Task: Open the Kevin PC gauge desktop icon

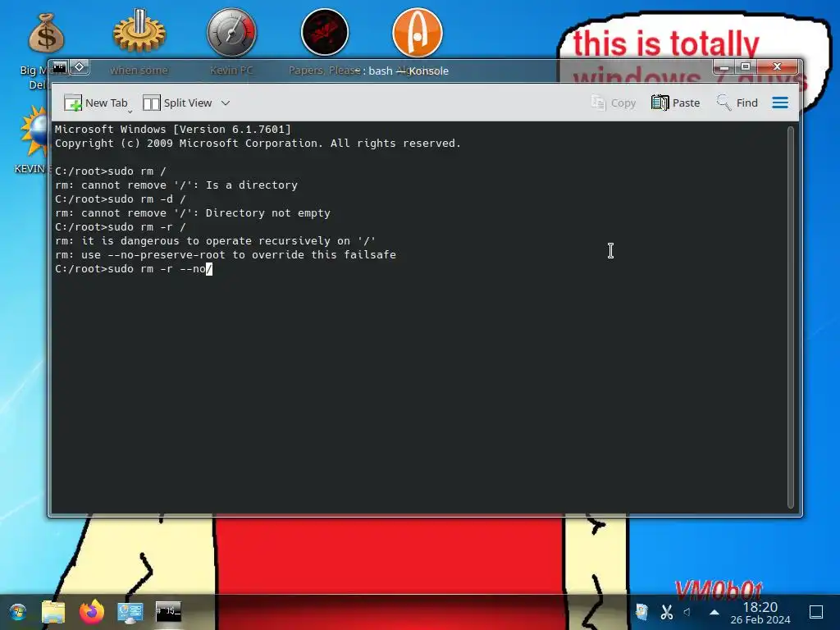Action: (231, 32)
